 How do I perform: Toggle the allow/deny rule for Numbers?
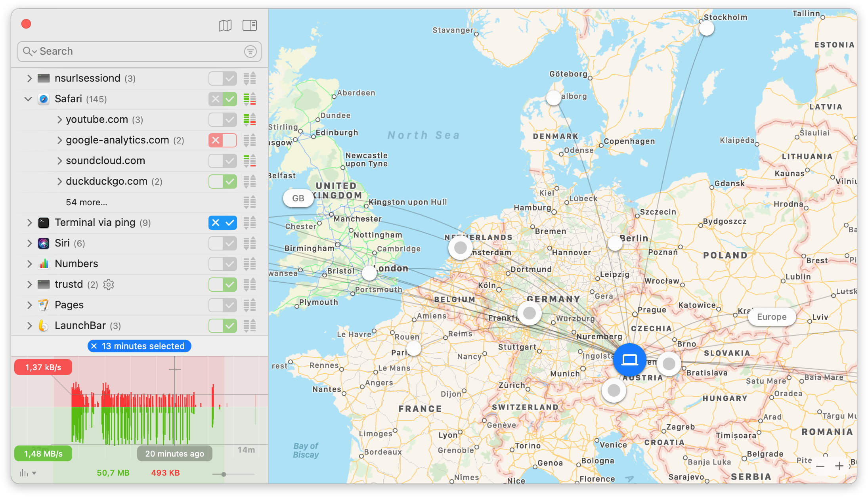coord(223,264)
